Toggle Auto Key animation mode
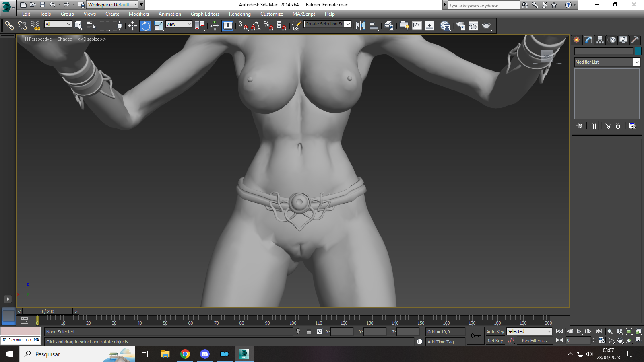This screenshot has height=362, width=644. tap(495, 332)
